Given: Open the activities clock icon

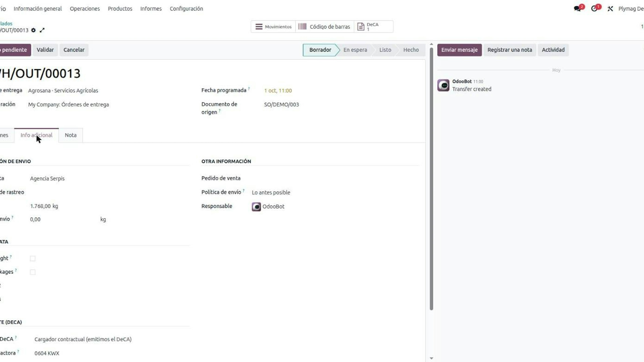Looking at the screenshot, I should [x=594, y=9].
